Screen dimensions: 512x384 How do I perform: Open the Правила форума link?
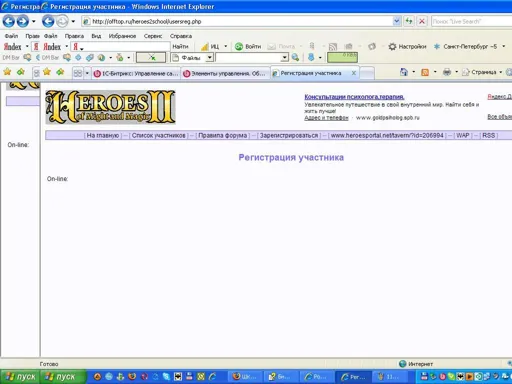[222, 135]
